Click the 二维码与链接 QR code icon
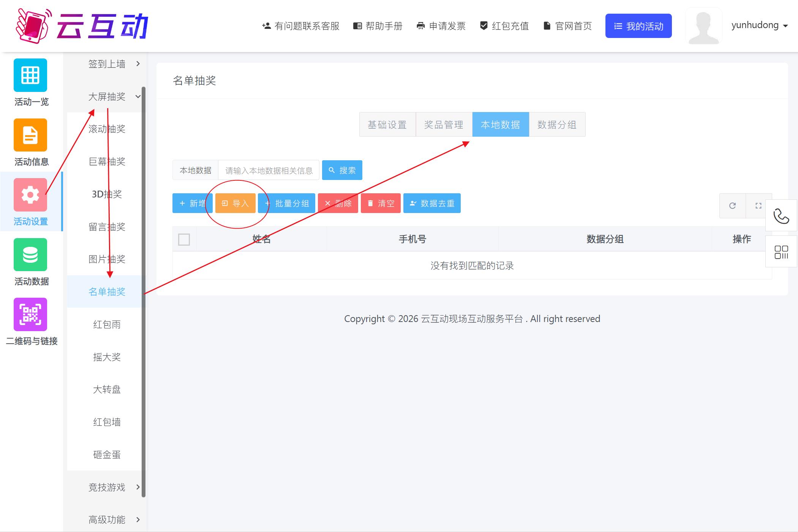 click(x=30, y=314)
